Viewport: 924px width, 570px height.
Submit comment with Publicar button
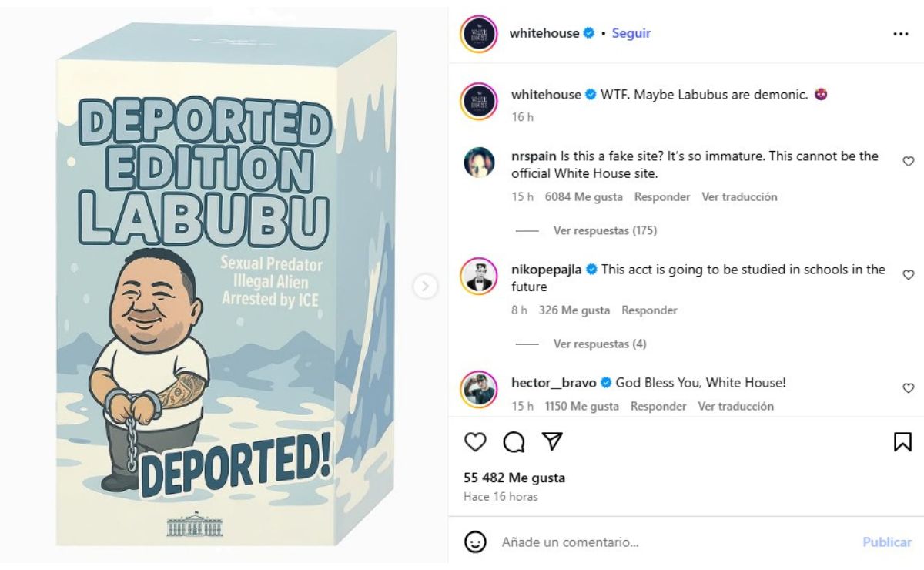[x=887, y=542]
